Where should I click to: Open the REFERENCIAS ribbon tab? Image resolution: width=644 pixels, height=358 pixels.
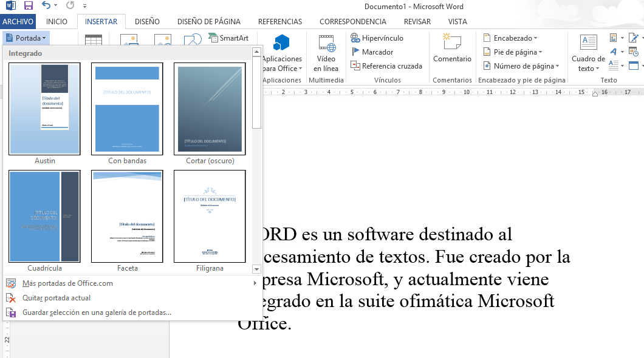tap(280, 21)
